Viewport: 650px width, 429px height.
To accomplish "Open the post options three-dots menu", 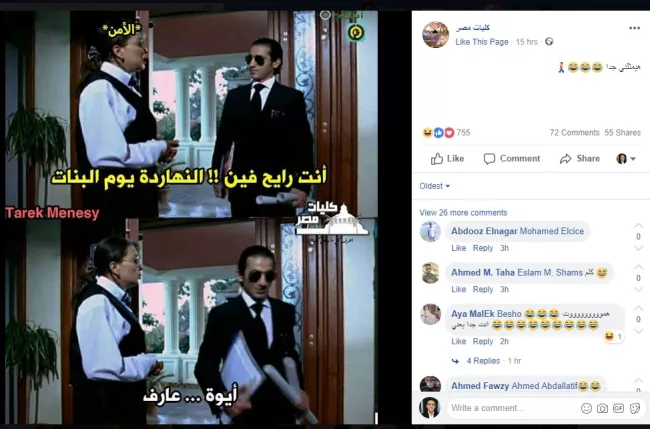I will tap(634, 28).
